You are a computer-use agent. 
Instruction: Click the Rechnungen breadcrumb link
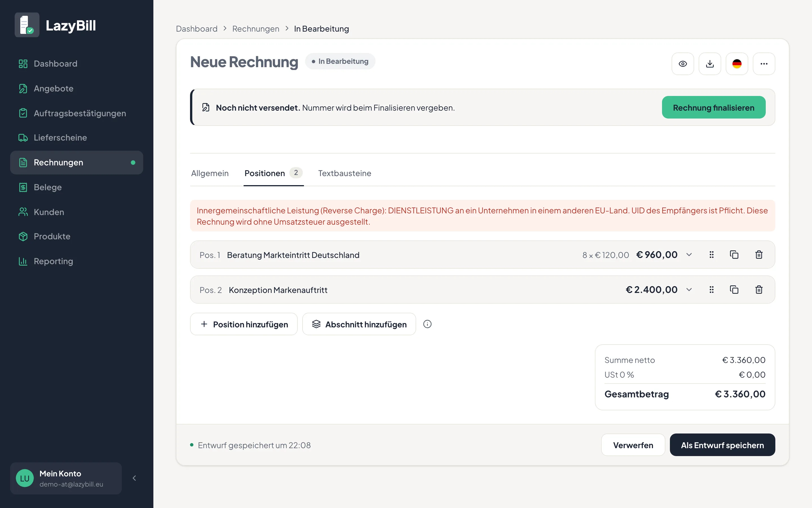(x=256, y=29)
